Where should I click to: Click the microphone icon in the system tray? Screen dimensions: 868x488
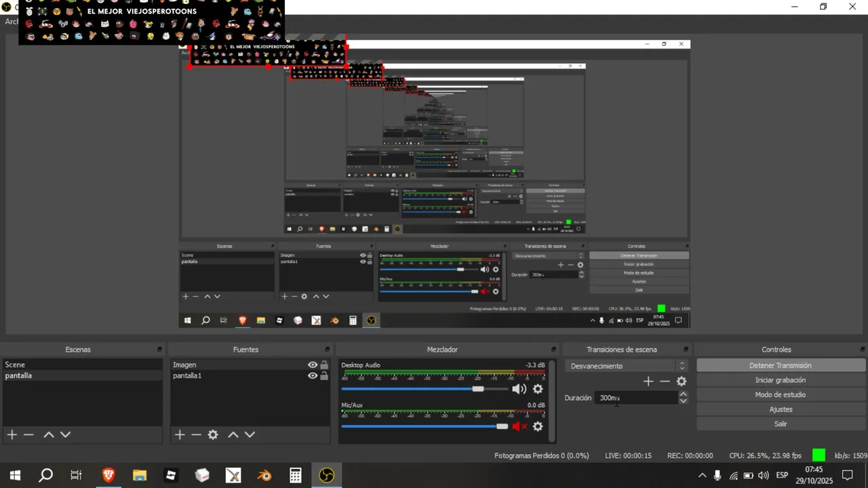[717, 475]
